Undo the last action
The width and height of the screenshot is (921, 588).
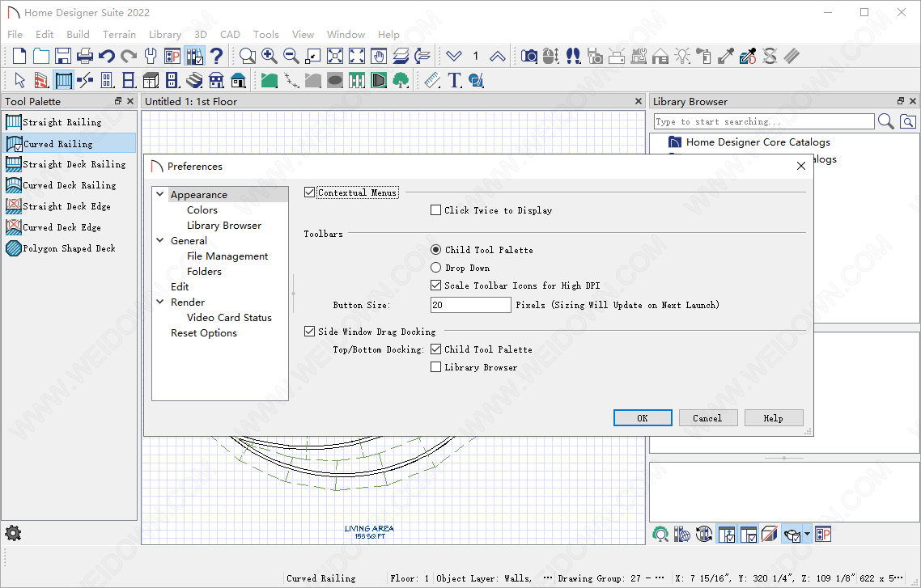point(106,57)
